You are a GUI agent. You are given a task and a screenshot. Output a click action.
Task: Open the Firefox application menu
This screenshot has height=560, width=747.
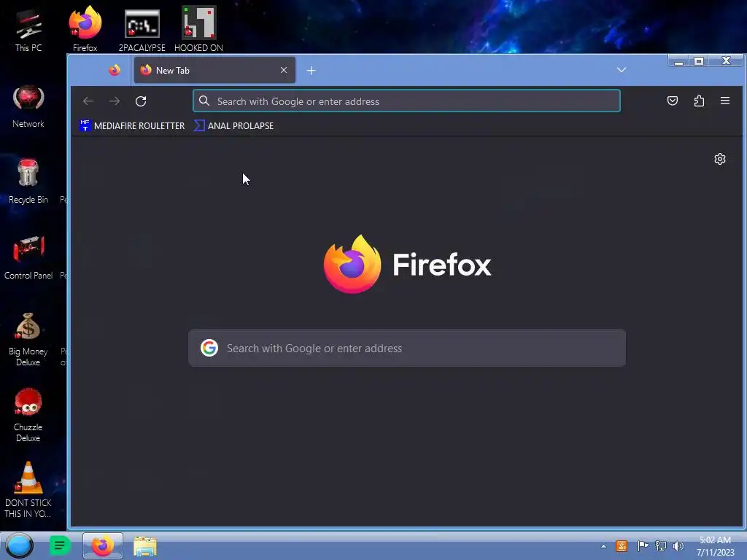[725, 101]
